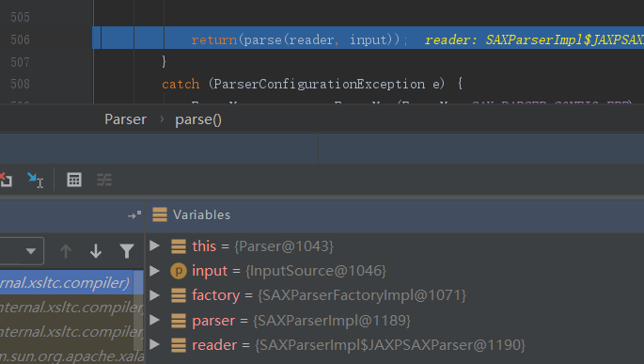Select the {SAXParserFactoryImpl@1071} value
Screen dimensions: 644x364
362,295
